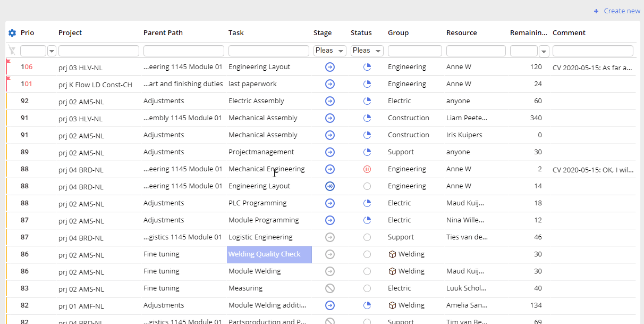
Task: Click the status icon for Module Programming
Action: click(x=367, y=220)
